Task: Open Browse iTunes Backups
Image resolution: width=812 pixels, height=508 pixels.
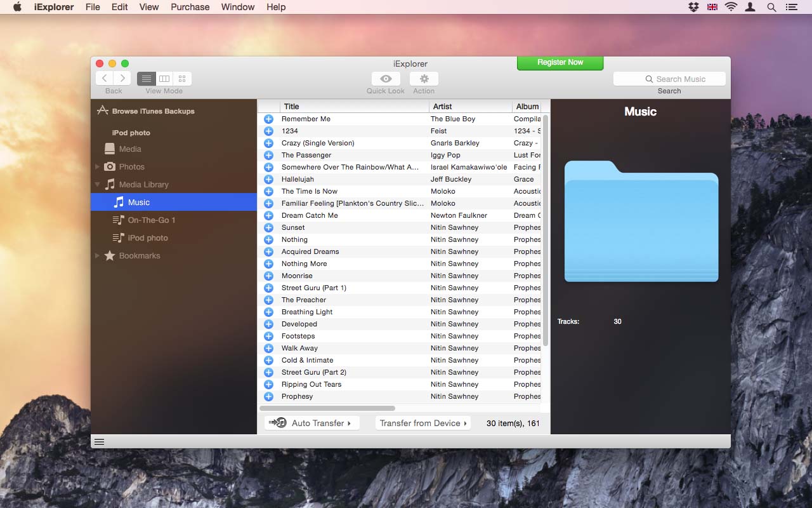Action: (x=146, y=111)
